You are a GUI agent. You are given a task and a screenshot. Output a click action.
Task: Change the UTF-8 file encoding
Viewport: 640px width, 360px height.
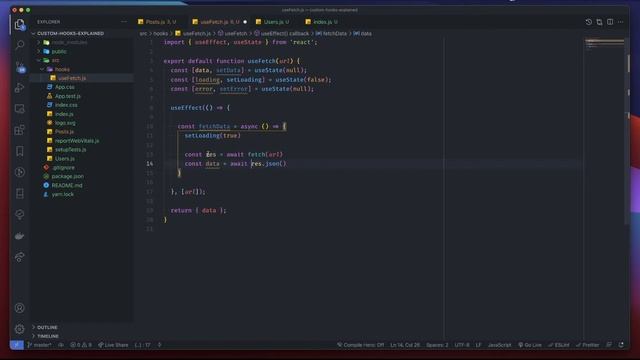tap(462, 345)
